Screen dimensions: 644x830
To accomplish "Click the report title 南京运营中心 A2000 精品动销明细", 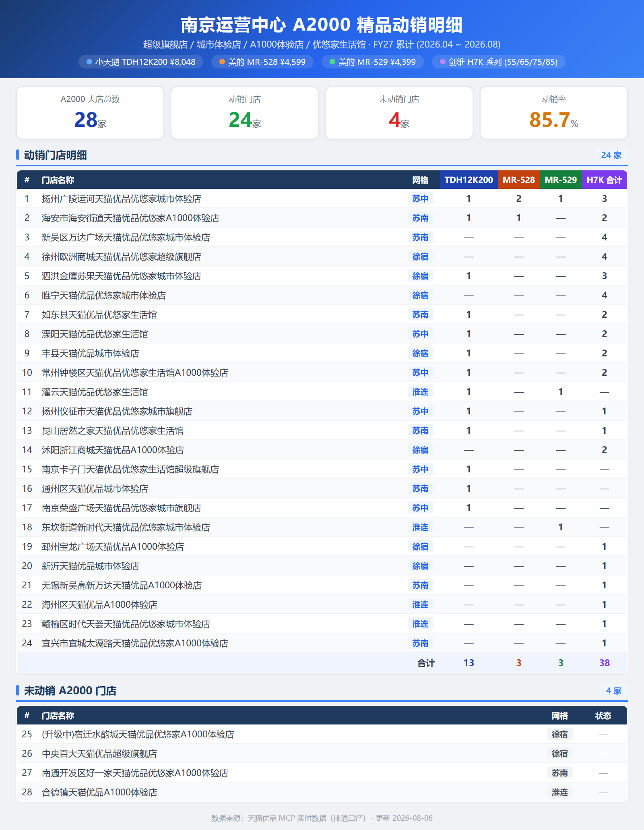I will click(x=322, y=25).
